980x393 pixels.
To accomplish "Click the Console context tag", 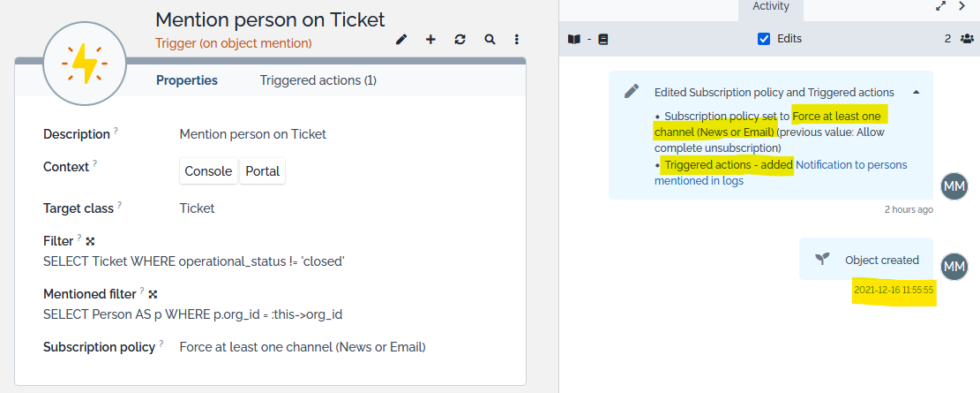I will [208, 171].
